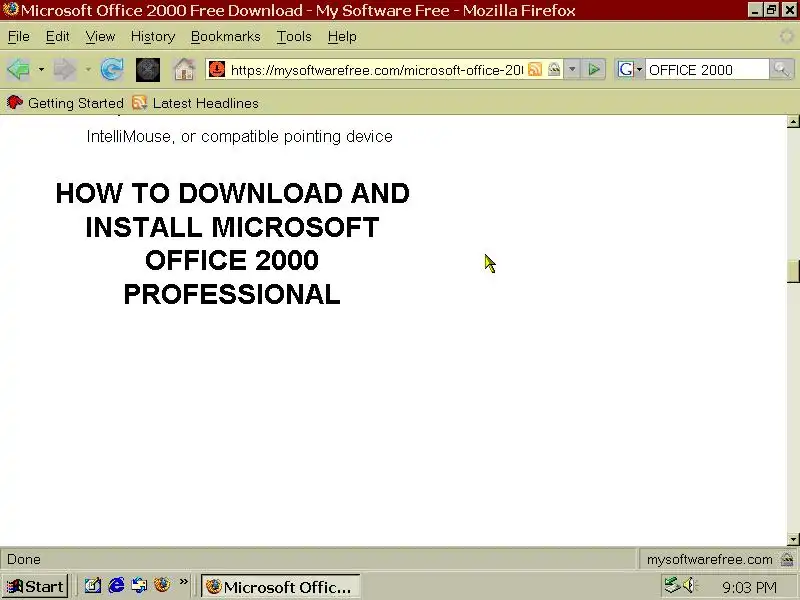Reload the page with the Refresh icon
800x600 pixels.
click(112, 69)
